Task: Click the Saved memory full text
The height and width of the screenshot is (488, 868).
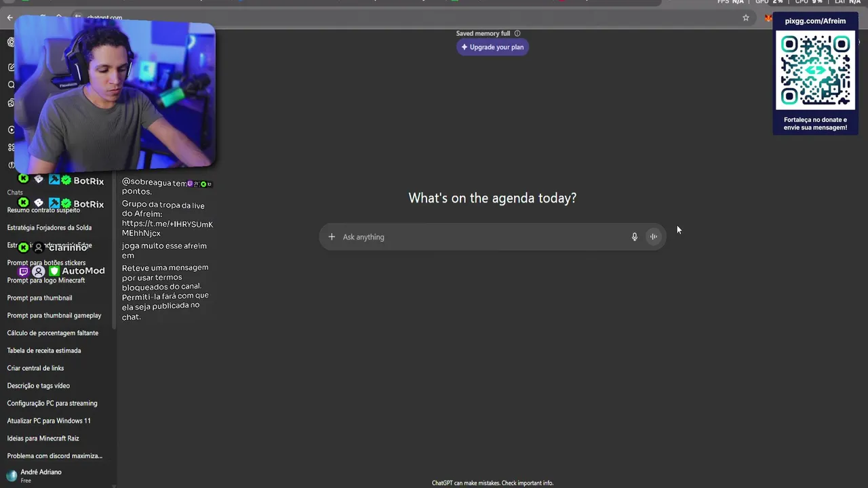Action: tap(483, 33)
